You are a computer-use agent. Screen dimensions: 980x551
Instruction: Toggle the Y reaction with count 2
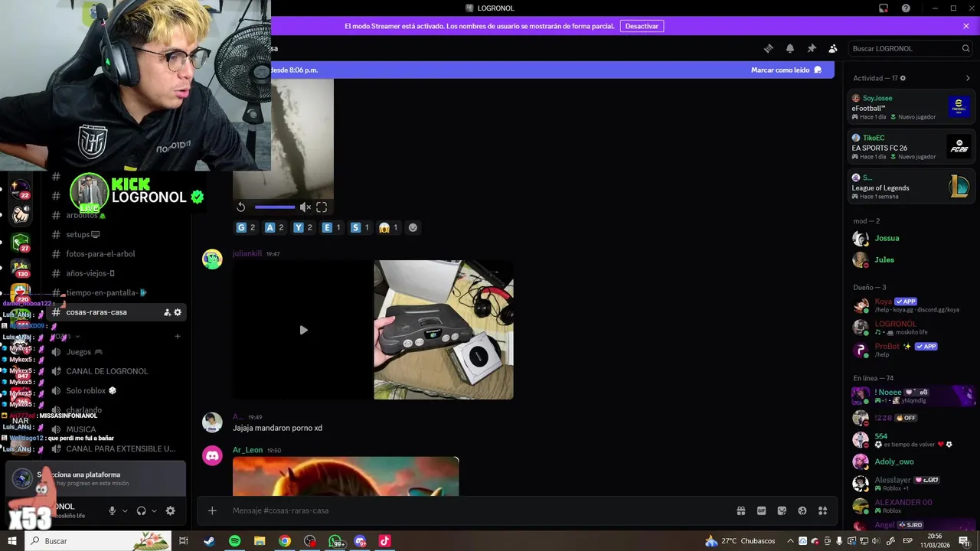tap(303, 227)
